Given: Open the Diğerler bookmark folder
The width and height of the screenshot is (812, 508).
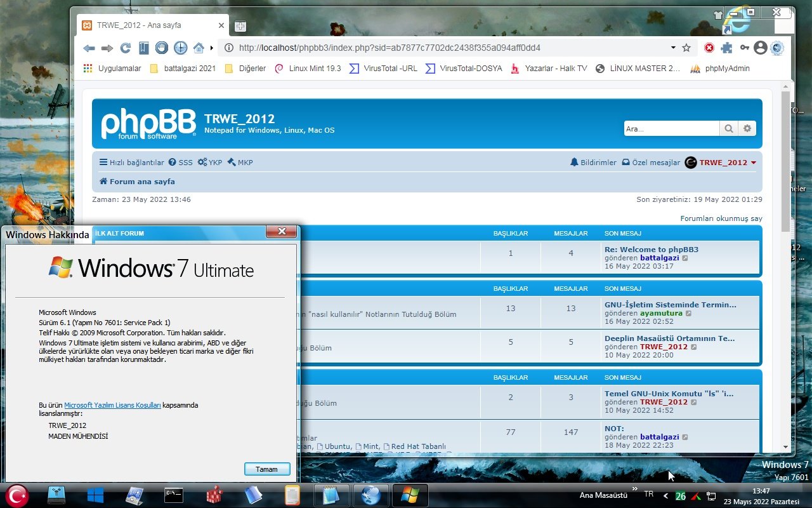Looking at the screenshot, I should (246, 68).
